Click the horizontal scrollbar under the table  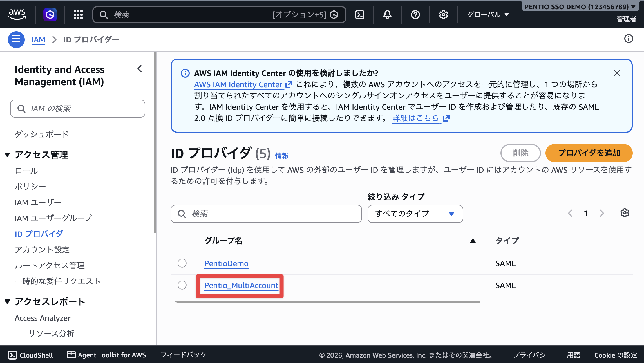point(327,302)
